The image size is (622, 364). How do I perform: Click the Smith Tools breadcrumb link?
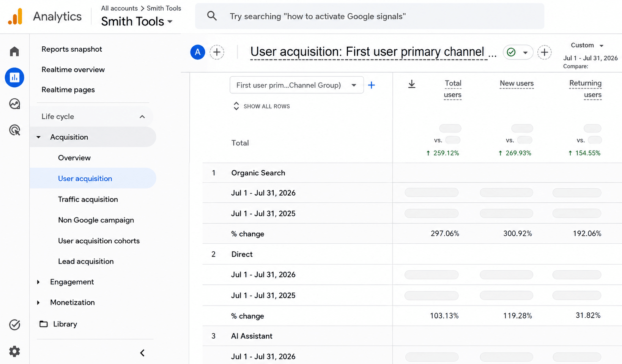[164, 8]
